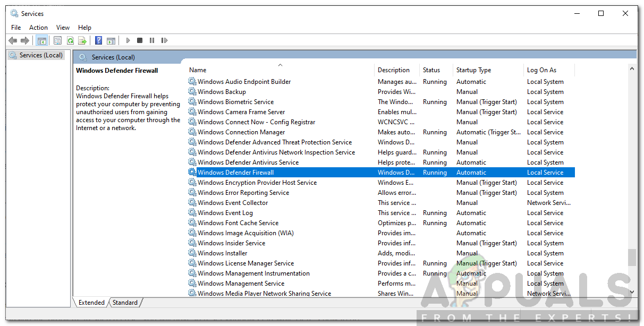Click the vertical scrollbar down arrow
Screen dimensions: 644x326
click(x=632, y=291)
